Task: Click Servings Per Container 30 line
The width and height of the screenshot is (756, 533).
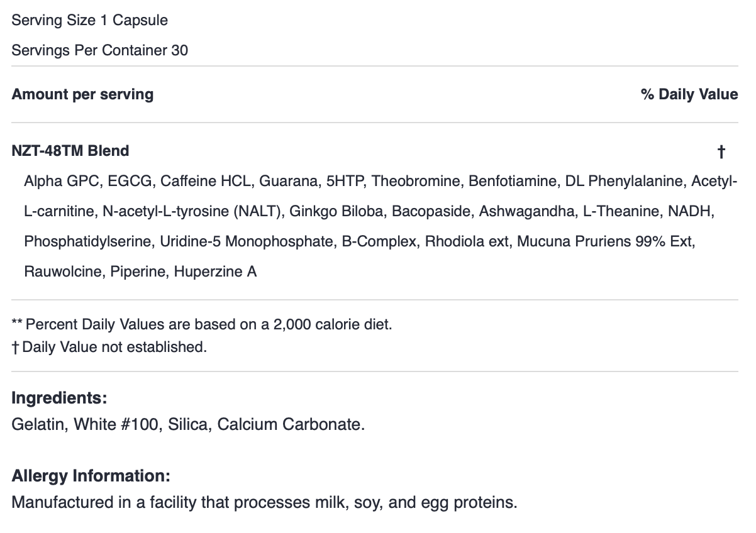Action: 100,50
